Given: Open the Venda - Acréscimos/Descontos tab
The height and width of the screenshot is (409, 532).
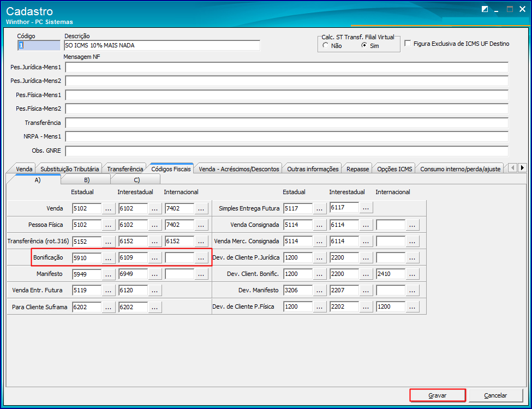Looking at the screenshot, I should 239,169.
